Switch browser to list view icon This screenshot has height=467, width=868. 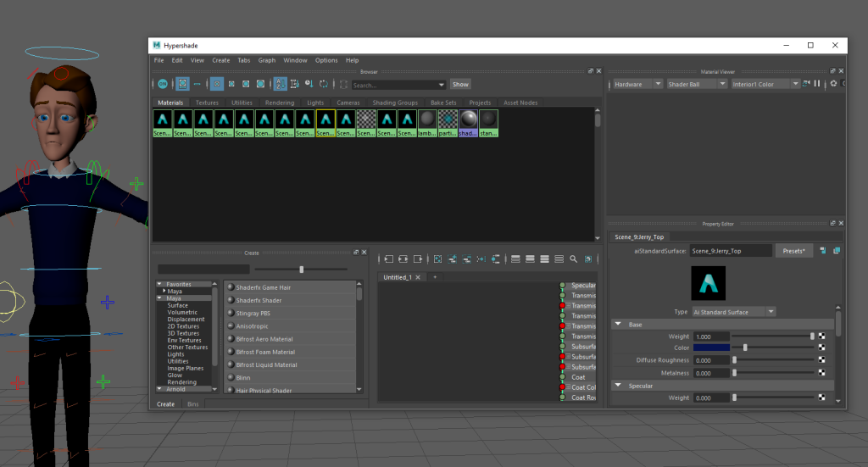click(197, 84)
